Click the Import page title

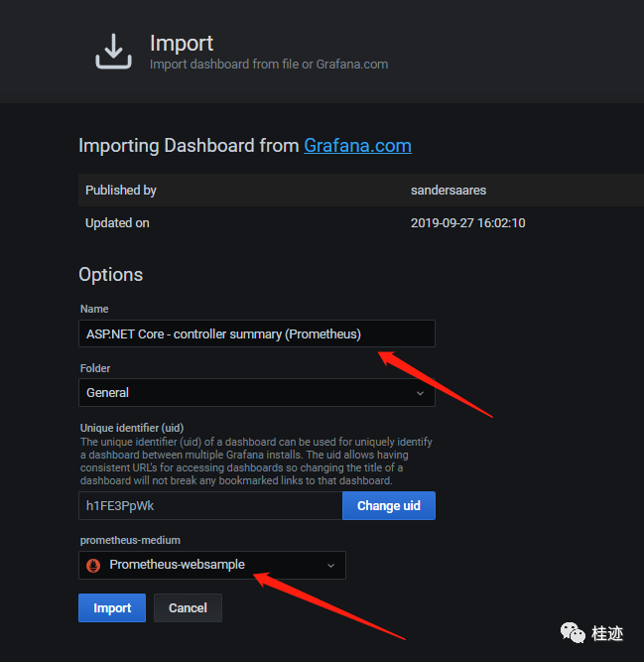[182, 43]
